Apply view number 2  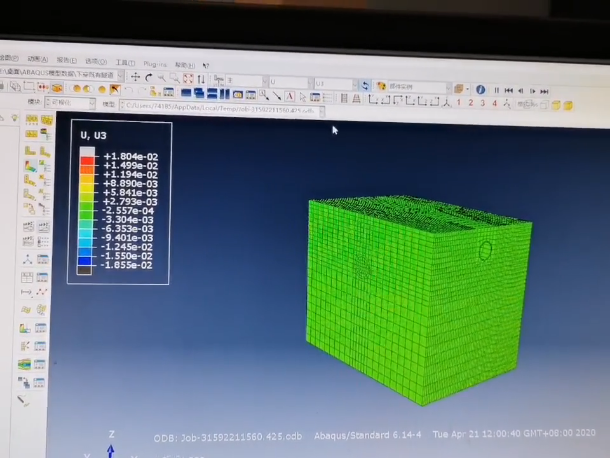click(x=471, y=103)
